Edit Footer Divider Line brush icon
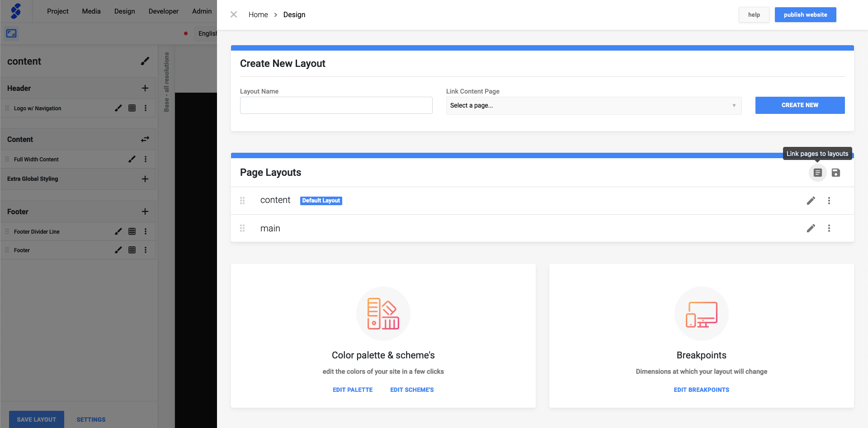 click(x=118, y=231)
